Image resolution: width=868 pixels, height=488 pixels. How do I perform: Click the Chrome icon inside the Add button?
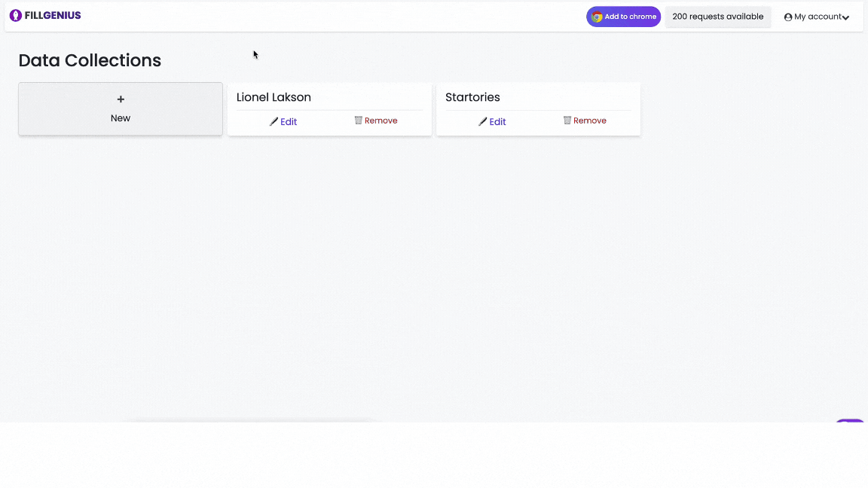pyautogui.click(x=595, y=16)
